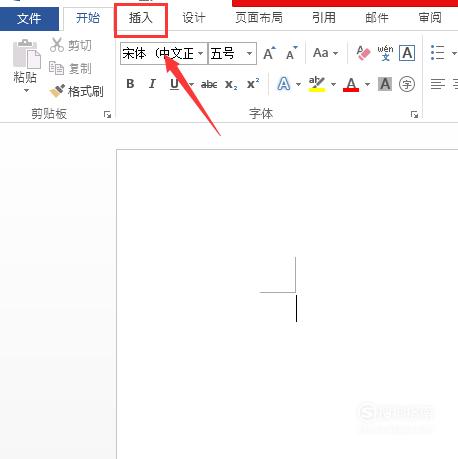The image size is (458, 459).
Task: Open the 邮件 (Mailings) tab
Action: click(x=377, y=18)
